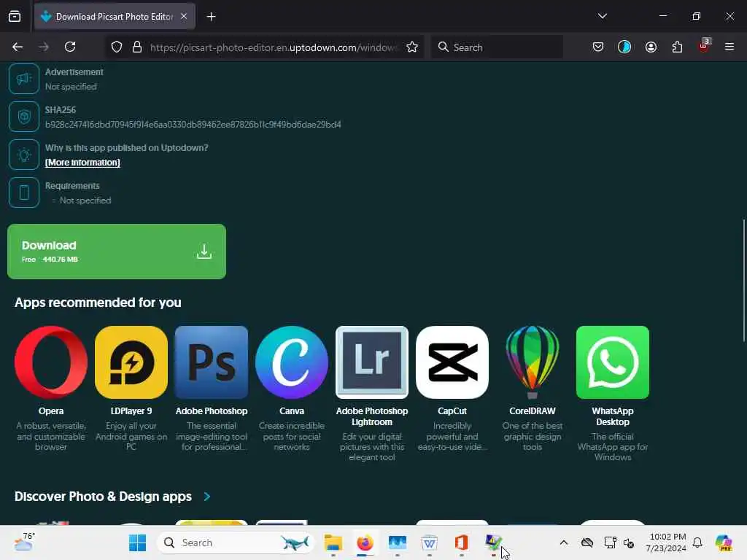Click the Opera app name link

51,411
